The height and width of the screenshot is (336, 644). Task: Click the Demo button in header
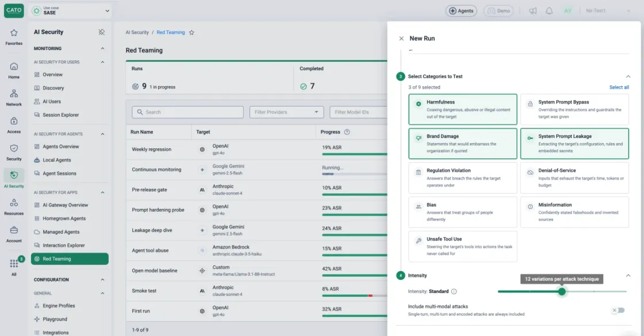[499, 11]
